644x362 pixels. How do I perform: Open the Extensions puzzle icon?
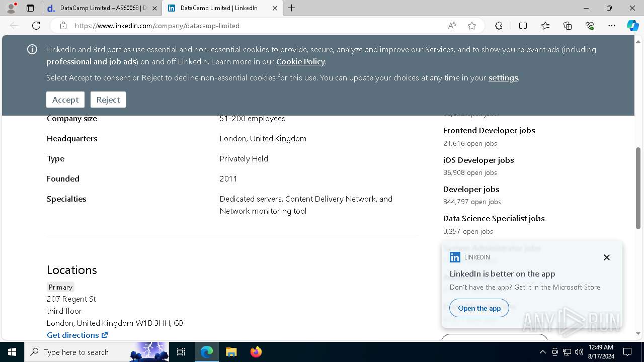point(499,26)
